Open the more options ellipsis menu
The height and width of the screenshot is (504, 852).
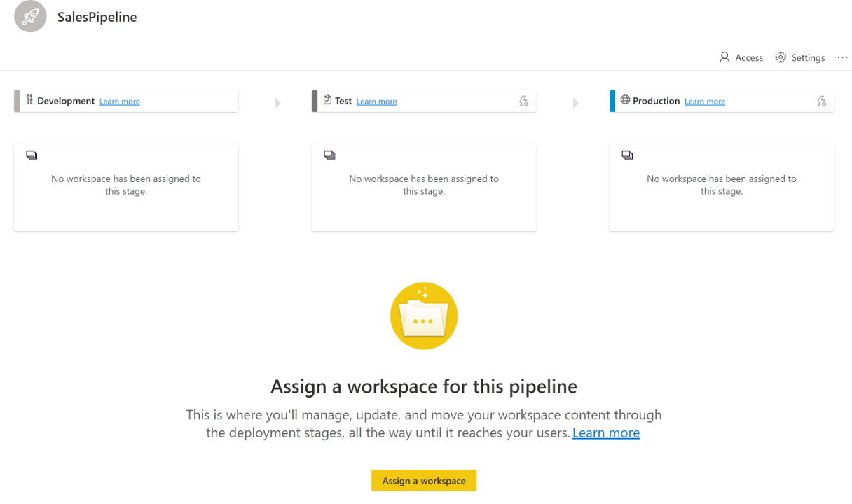[x=842, y=57]
